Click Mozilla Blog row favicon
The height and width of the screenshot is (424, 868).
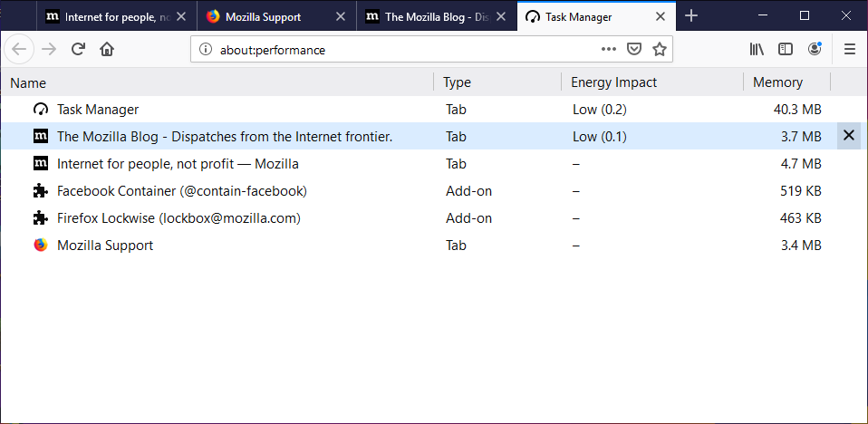point(41,136)
